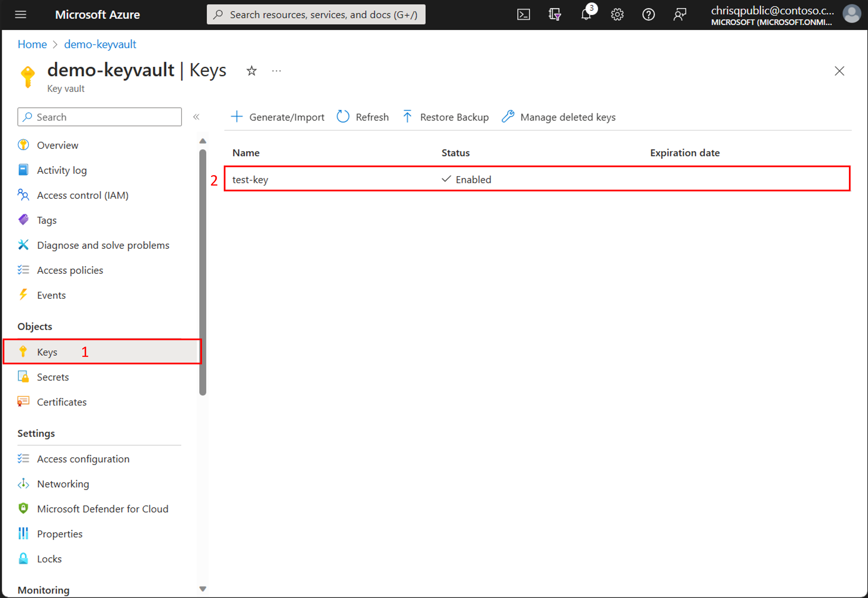The width and height of the screenshot is (868, 598).
Task: Open the notifications bell
Action: coord(586,14)
